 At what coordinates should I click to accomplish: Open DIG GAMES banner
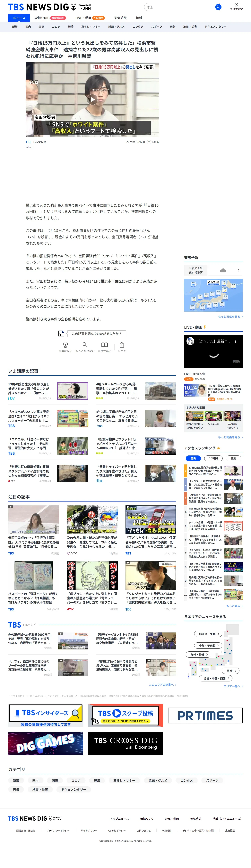[46, 744]
